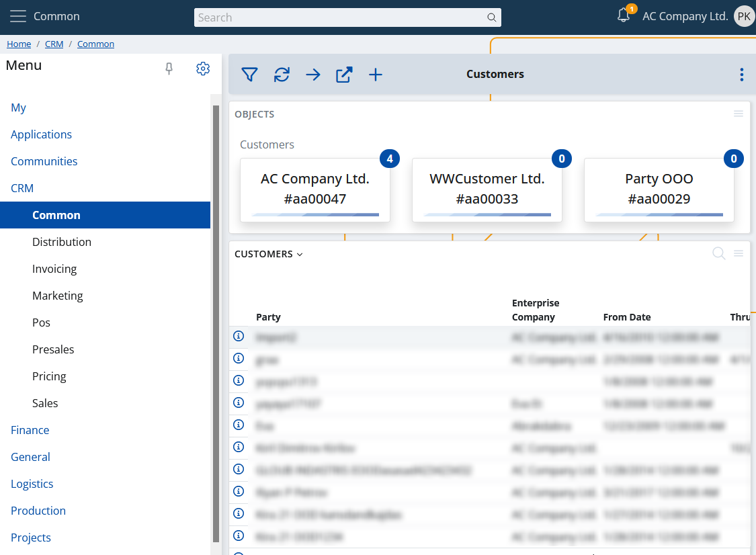Click the right arrow navigate icon
756x555 pixels.
(313, 75)
